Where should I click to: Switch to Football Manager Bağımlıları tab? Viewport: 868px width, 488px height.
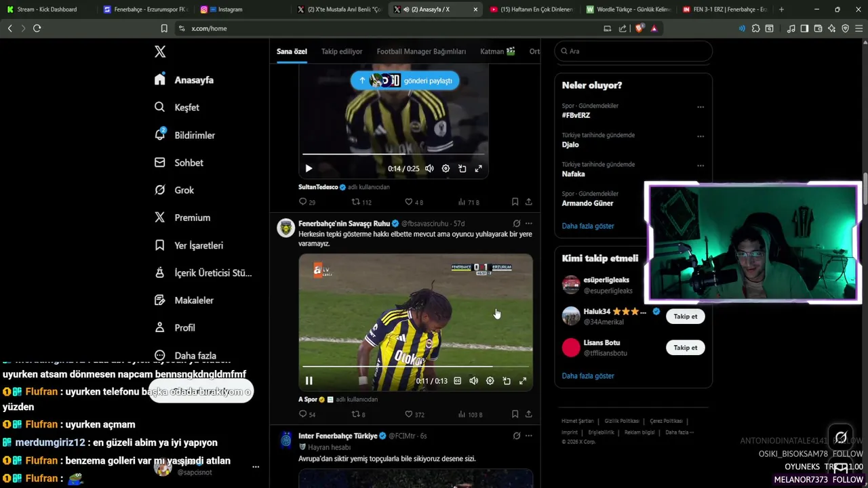click(x=421, y=52)
